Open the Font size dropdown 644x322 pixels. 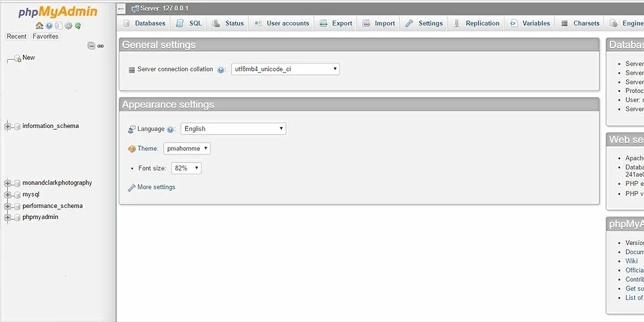tap(186, 168)
